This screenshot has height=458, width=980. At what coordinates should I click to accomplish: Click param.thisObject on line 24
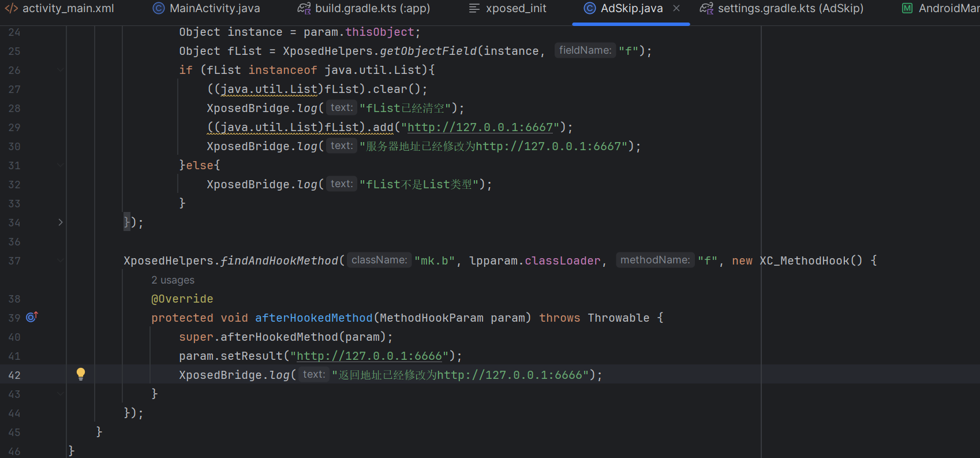coord(359,32)
